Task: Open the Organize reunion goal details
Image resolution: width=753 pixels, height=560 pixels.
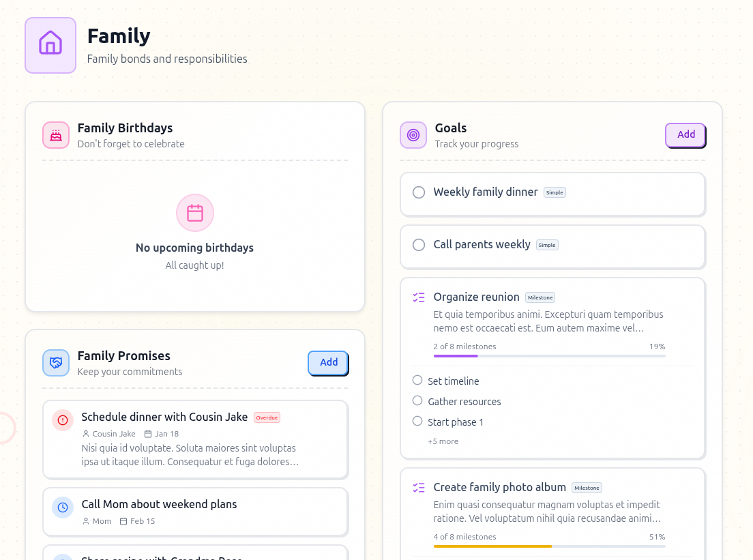Action: [476, 297]
